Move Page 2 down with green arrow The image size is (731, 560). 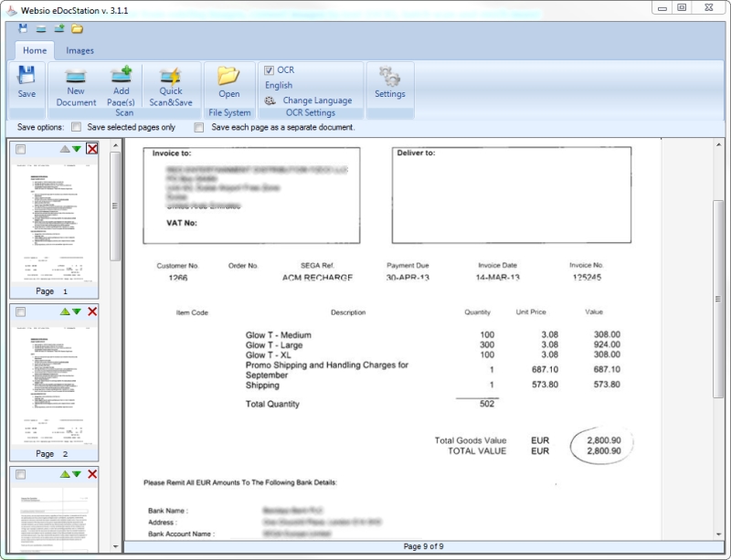(77, 312)
